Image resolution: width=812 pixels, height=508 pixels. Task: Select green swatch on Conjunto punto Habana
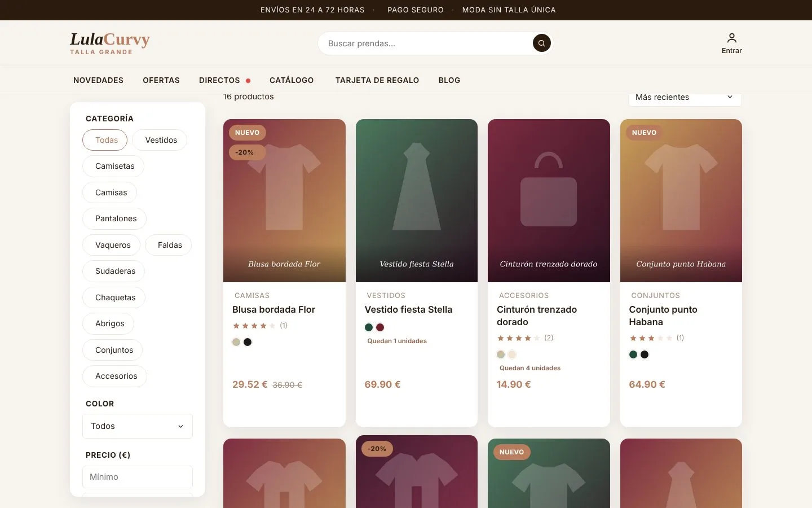(x=633, y=354)
